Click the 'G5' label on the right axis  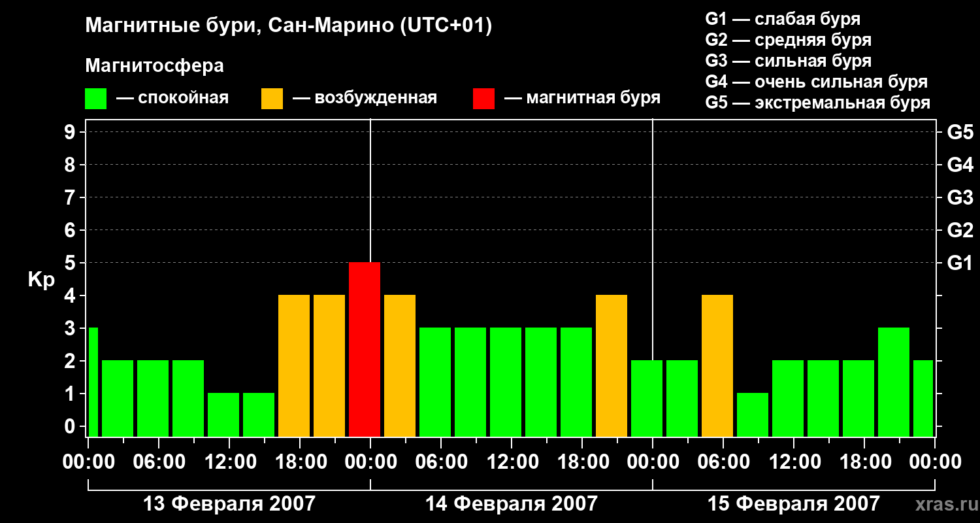[x=960, y=132]
